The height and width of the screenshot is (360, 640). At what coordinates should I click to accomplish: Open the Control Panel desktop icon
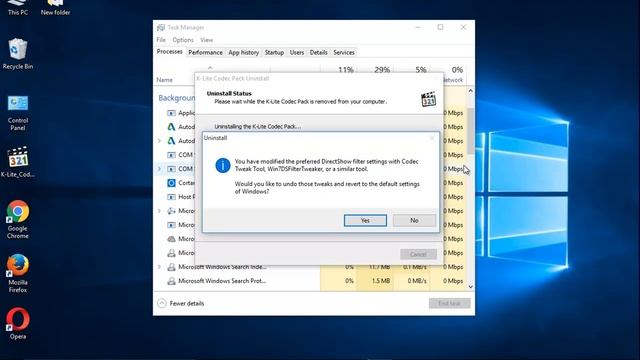[18, 113]
